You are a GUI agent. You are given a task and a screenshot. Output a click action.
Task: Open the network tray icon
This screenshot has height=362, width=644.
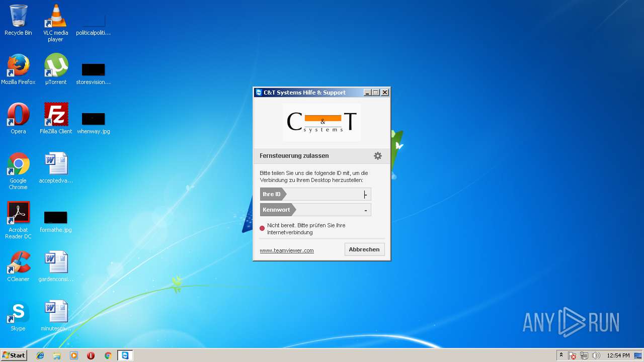click(x=584, y=355)
